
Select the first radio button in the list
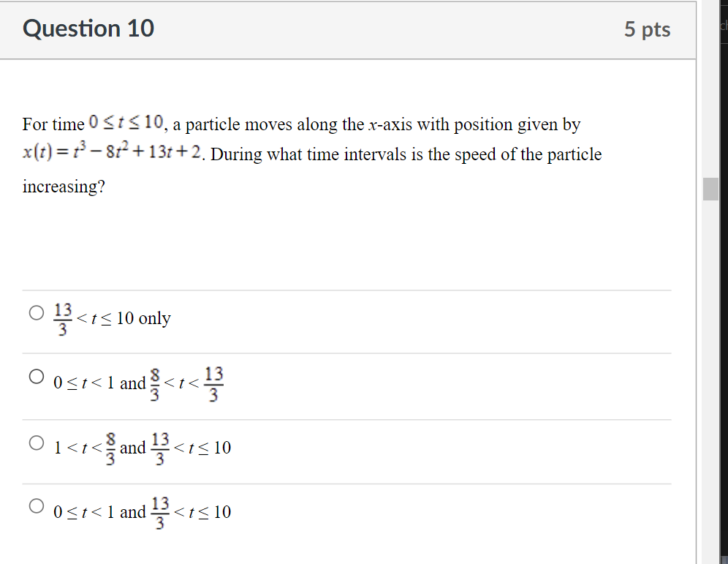click(x=35, y=312)
